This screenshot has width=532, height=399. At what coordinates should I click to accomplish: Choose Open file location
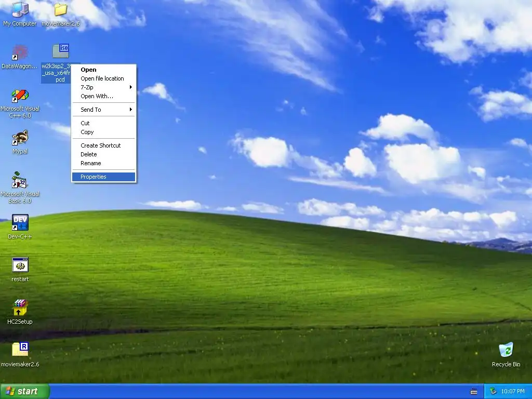pos(103,78)
